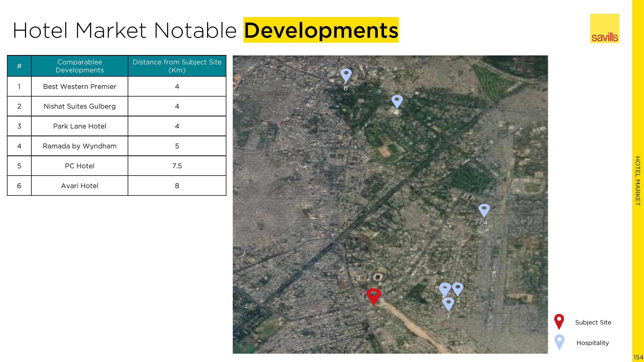Click the highlighted Developments title word

[x=321, y=30]
